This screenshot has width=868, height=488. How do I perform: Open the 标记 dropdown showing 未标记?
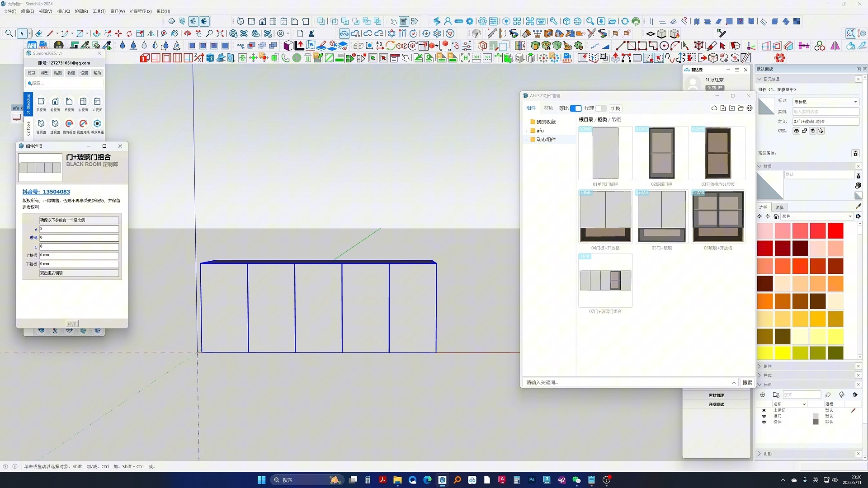coord(825,102)
